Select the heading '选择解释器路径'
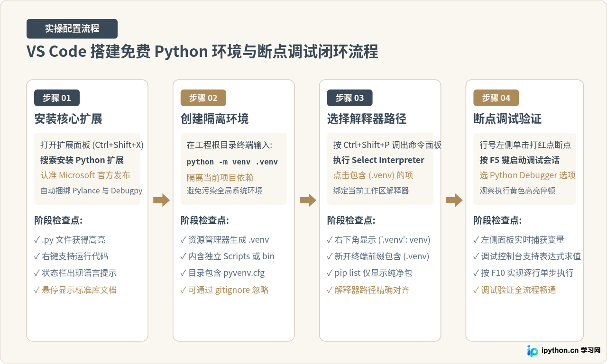 [367, 118]
